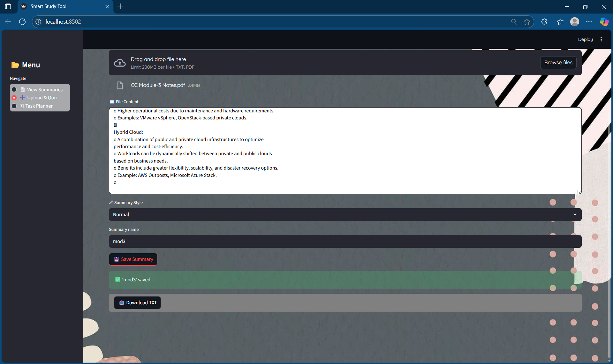Open browser settings and more menu
The width and height of the screenshot is (613, 364).
tap(589, 22)
